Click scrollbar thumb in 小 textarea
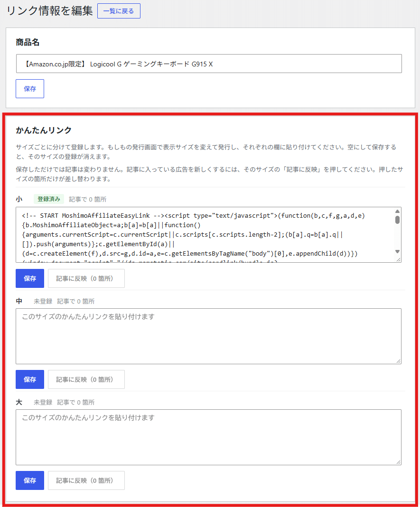The width and height of the screenshot is (420, 507). tap(397, 220)
